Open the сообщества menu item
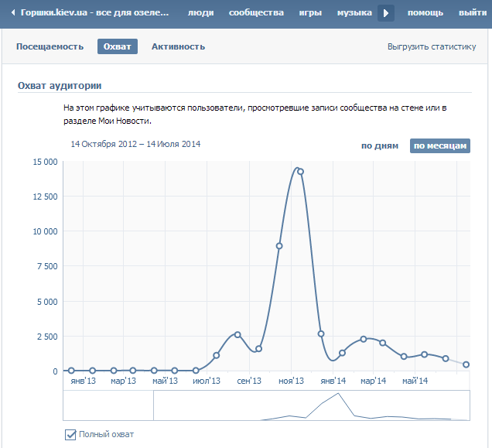 [x=257, y=13]
